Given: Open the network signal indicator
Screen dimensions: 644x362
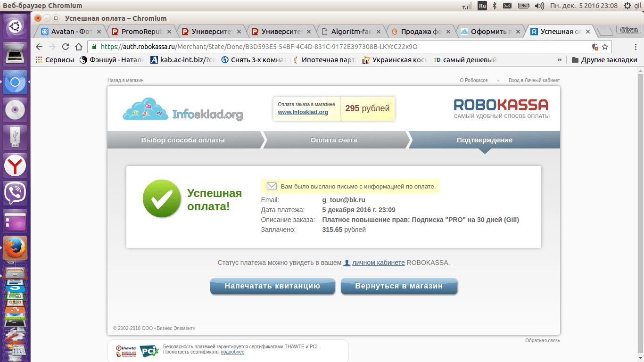Looking at the screenshot, I should coord(467,6).
